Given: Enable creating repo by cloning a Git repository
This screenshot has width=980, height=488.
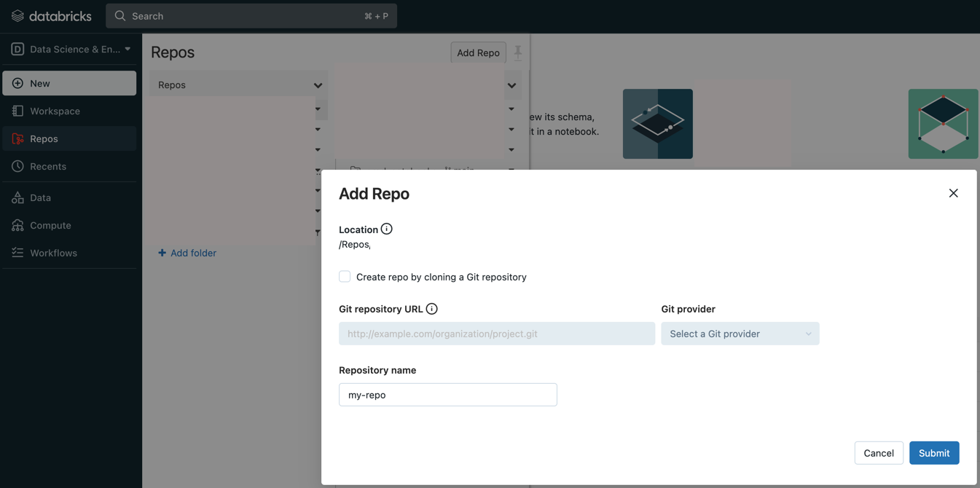Looking at the screenshot, I should click(344, 276).
